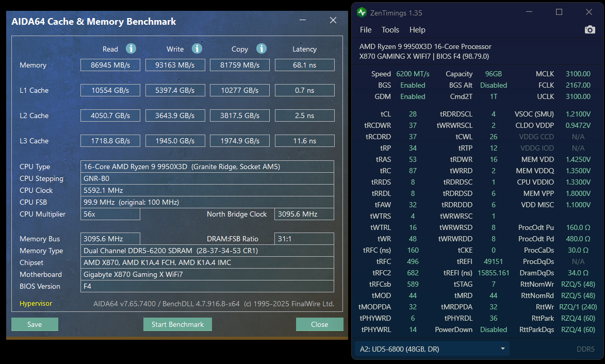This screenshot has width=605, height=364.
Task: Click the AMD Ryzen 9 9950X3D processor name
Action: point(425,46)
